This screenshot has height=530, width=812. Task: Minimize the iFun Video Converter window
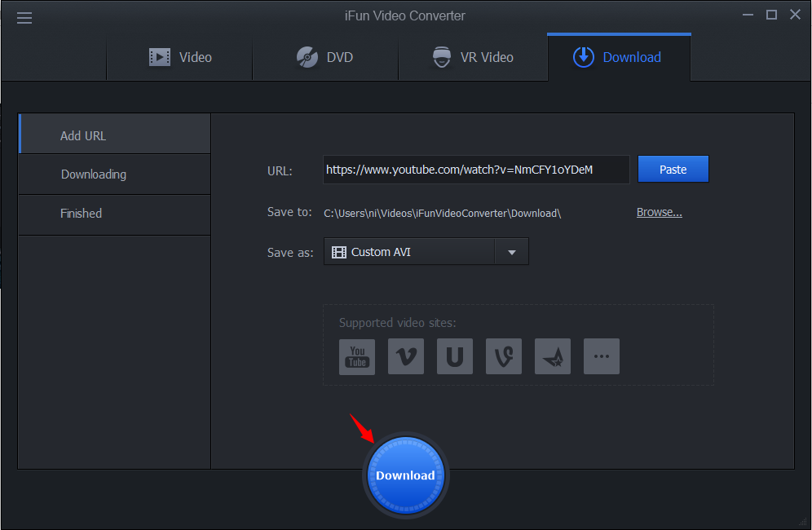(748, 15)
